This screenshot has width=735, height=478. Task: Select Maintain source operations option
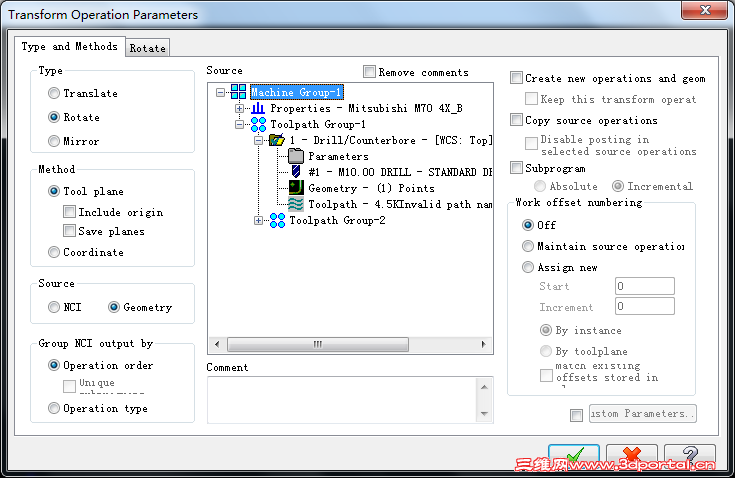point(528,246)
